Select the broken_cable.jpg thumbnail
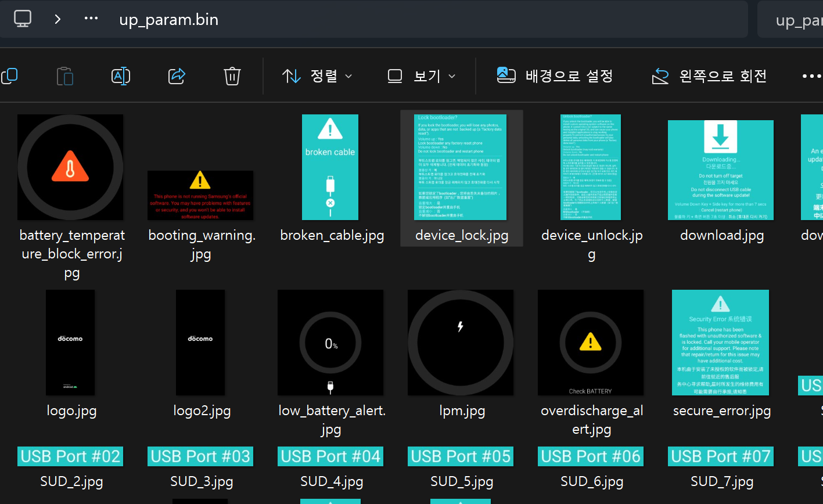This screenshot has height=504, width=823. tap(331, 167)
